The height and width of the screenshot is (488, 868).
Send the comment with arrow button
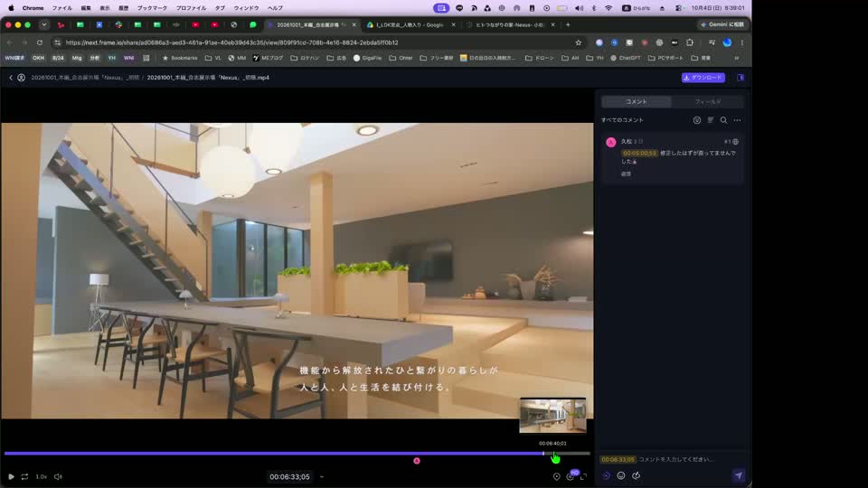(x=739, y=475)
